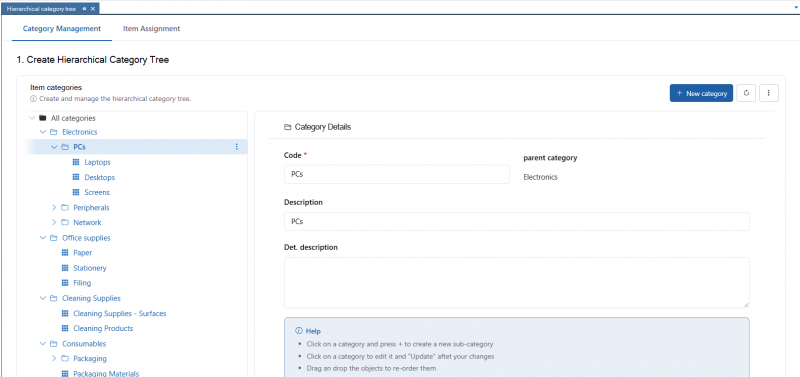Click grid icon beside Cleaning Supplies - Surfaces

[x=65, y=313]
